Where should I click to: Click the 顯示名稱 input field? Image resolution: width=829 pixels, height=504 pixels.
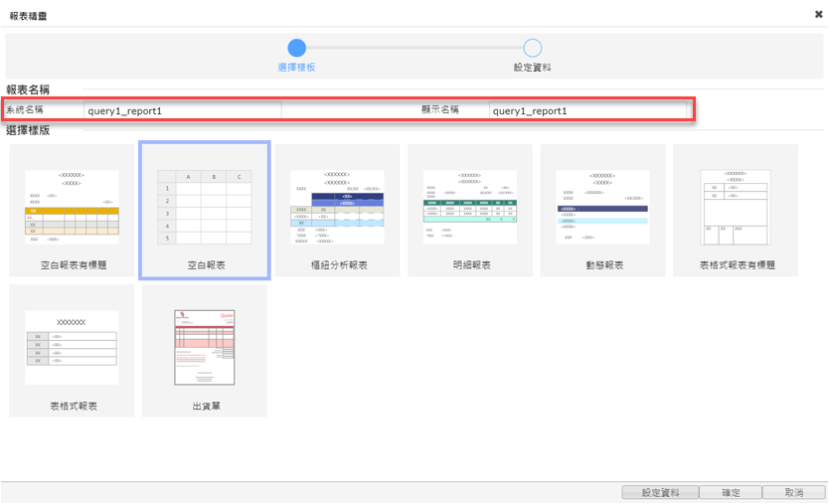(x=587, y=110)
